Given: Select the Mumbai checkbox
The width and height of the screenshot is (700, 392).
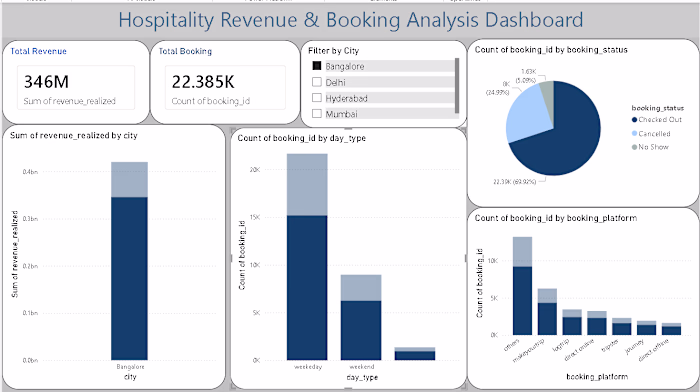Looking at the screenshot, I should tap(317, 113).
